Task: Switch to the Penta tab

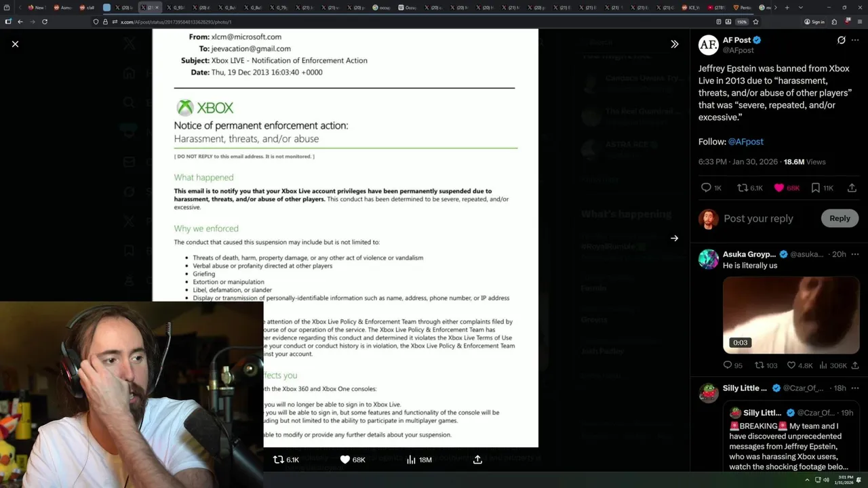Action: pyautogui.click(x=742, y=7)
